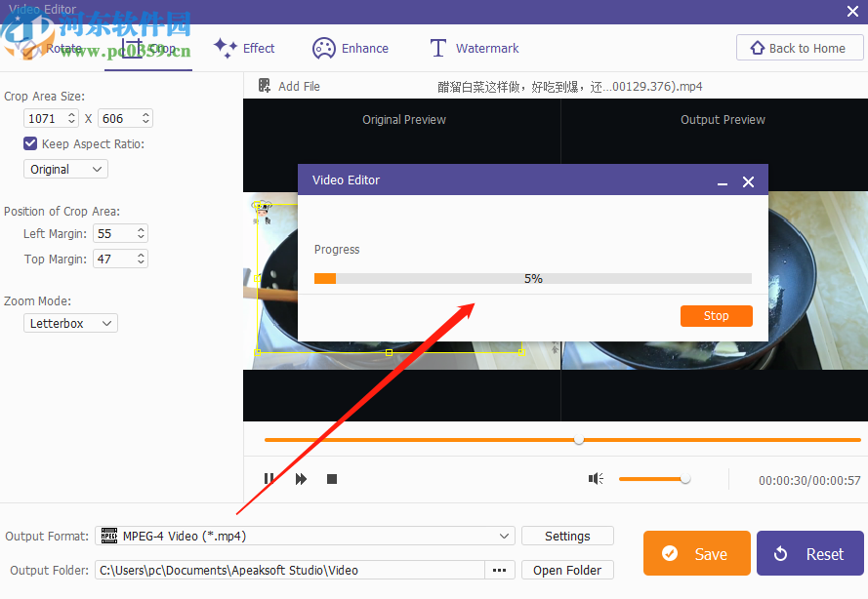Click the Reset button

click(809, 553)
